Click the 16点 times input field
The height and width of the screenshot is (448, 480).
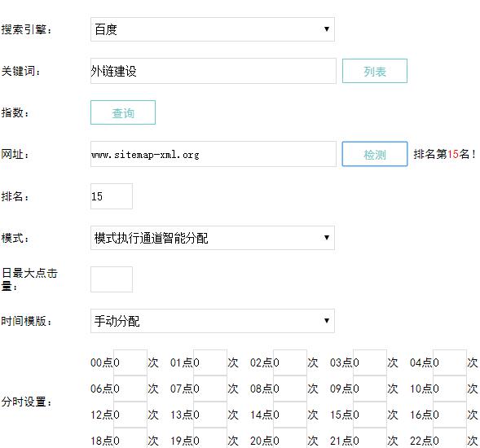pyautogui.click(x=450, y=415)
